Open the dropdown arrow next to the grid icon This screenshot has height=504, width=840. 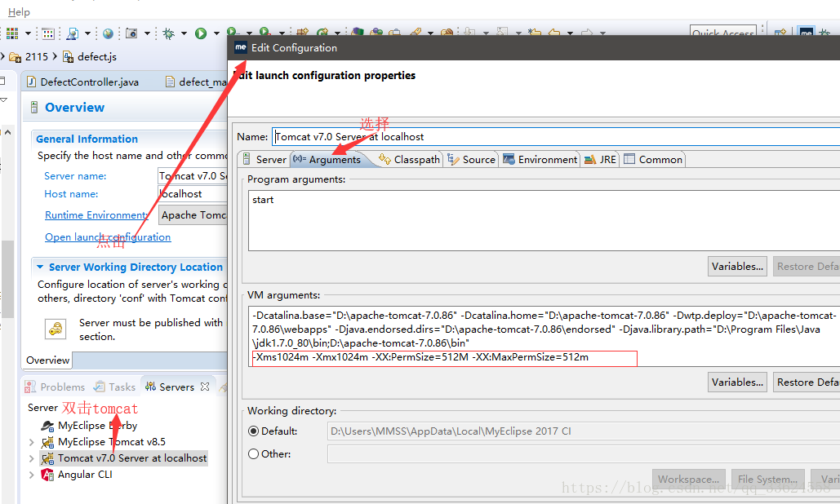tap(28, 33)
